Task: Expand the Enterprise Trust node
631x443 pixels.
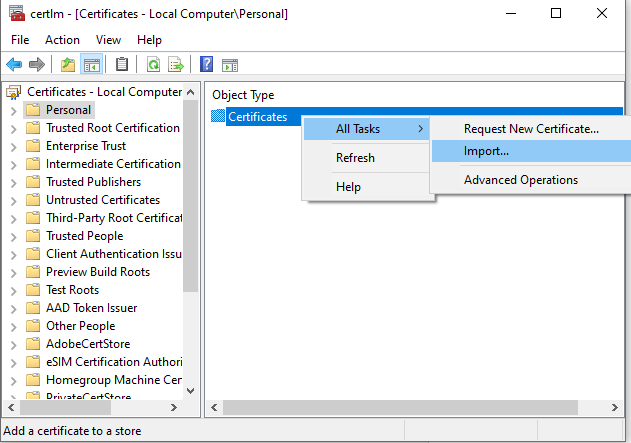Action: pyautogui.click(x=13, y=147)
